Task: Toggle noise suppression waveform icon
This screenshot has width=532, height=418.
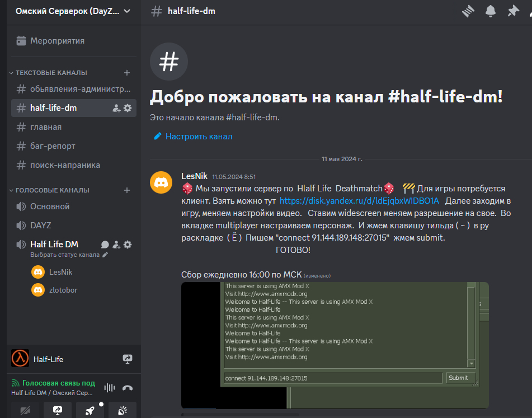Action: point(109,387)
